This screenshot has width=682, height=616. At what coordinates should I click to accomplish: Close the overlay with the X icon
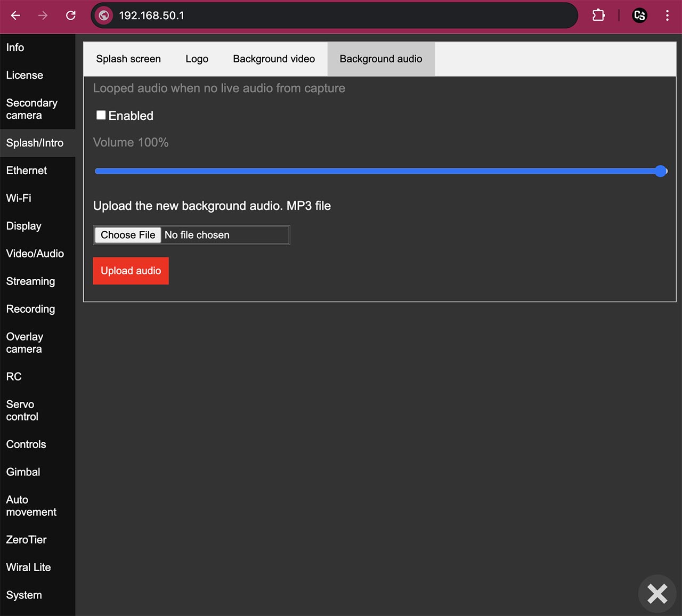tap(657, 594)
